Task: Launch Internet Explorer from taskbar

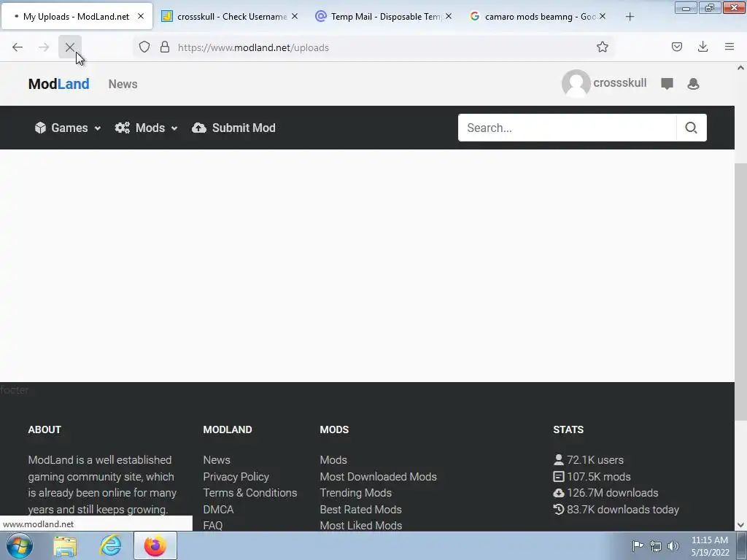Action: pos(111,545)
